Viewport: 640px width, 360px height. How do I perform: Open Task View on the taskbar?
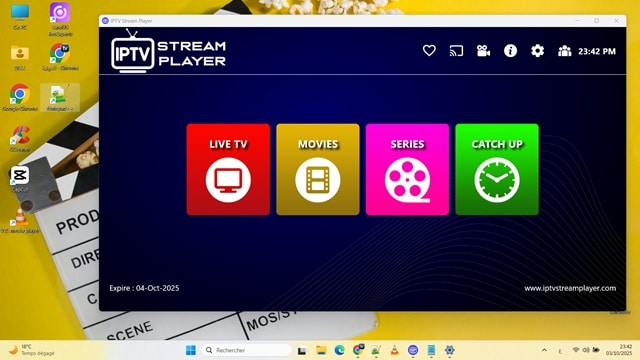tap(302, 350)
